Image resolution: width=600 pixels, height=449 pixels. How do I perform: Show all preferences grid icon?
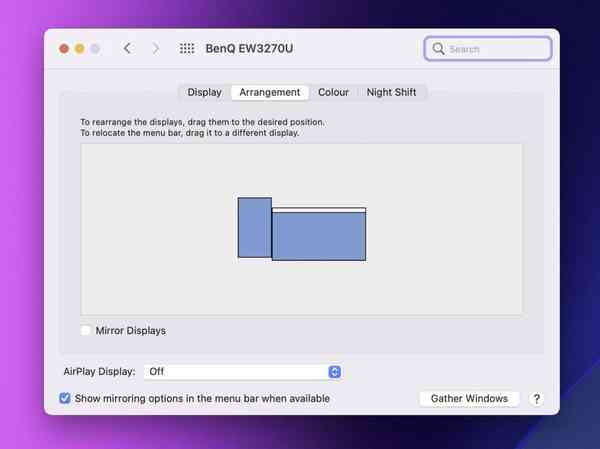pos(187,49)
